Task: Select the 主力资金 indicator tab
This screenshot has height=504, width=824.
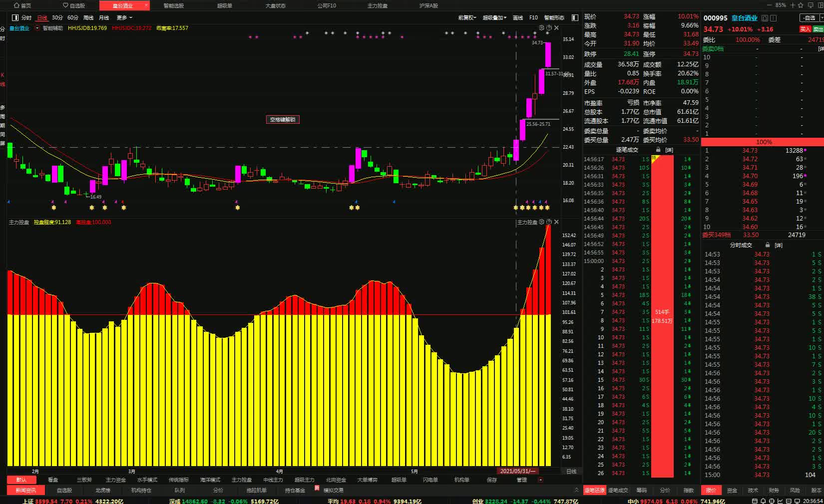Action: pyautogui.click(x=116, y=480)
